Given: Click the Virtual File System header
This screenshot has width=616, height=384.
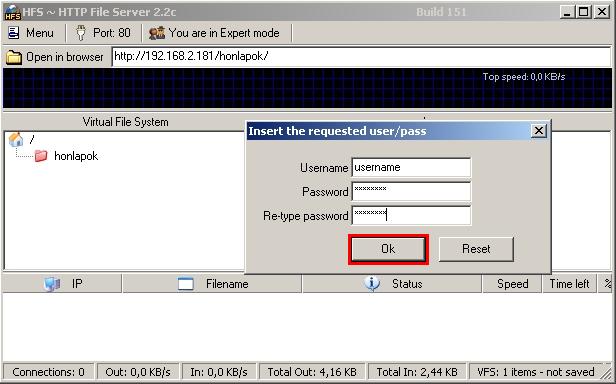Looking at the screenshot, I should 125,122.
